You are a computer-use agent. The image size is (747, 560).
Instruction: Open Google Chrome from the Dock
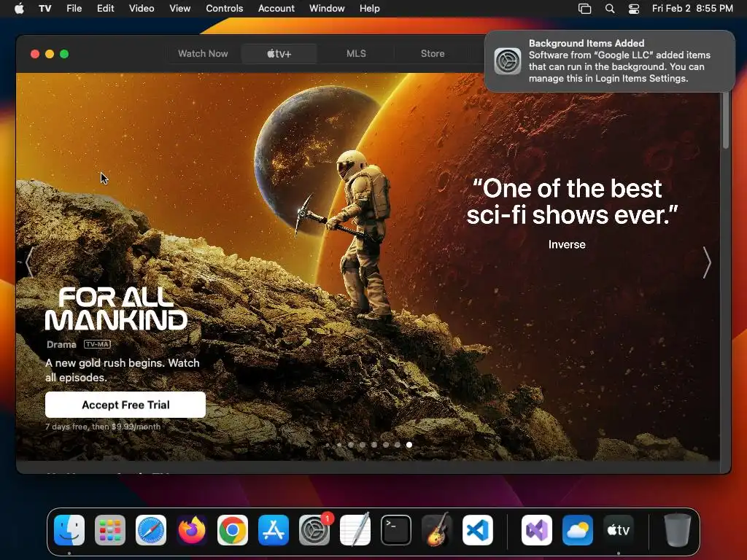pos(233,530)
